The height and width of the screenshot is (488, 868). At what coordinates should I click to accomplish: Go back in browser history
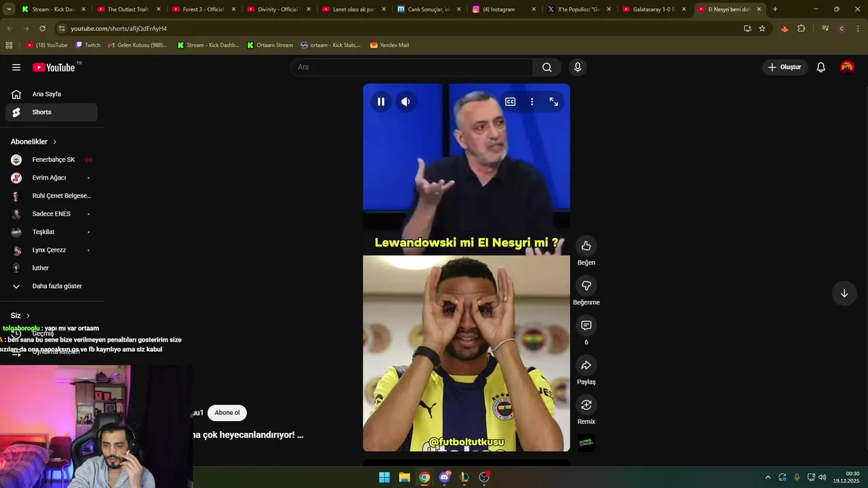tap(9, 28)
